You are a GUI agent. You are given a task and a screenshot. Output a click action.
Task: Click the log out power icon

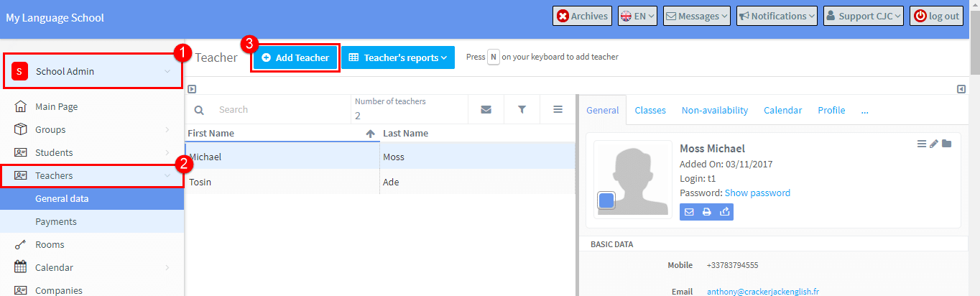tap(920, 16)
